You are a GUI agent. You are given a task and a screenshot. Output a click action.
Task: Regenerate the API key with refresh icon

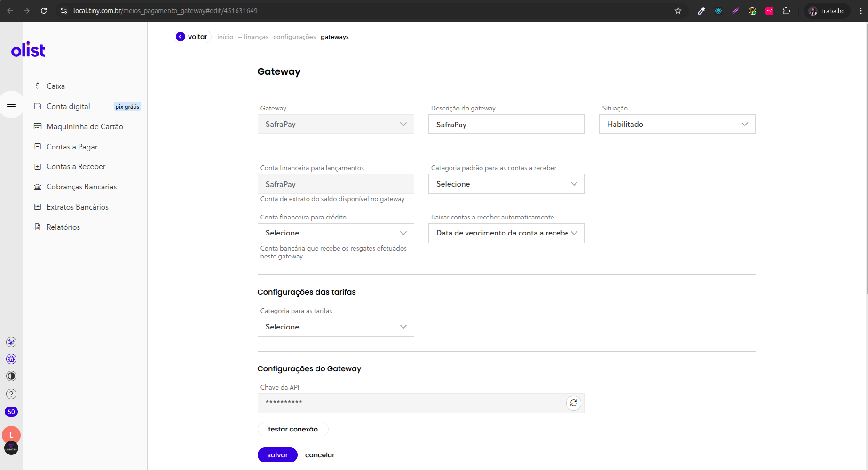click(x=574, y=403)
